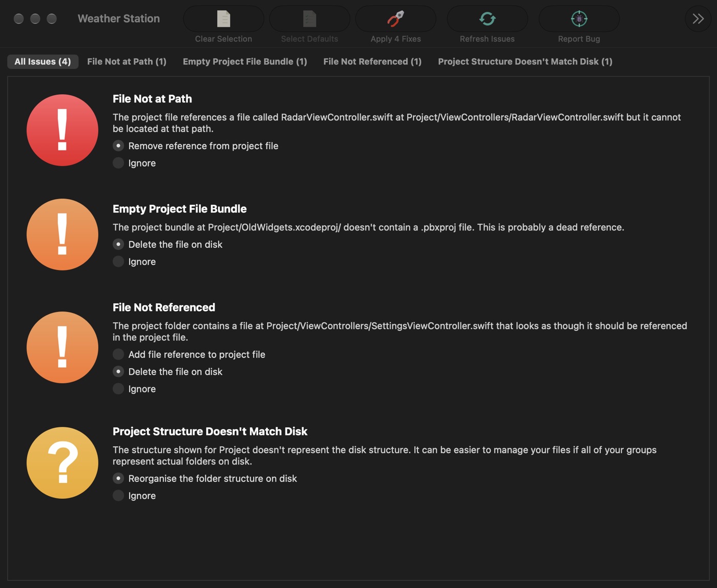Click the Clear Selection toolbar icon
Image resolution: width=717 pixels, height=588 pixels.
point(223,19)
